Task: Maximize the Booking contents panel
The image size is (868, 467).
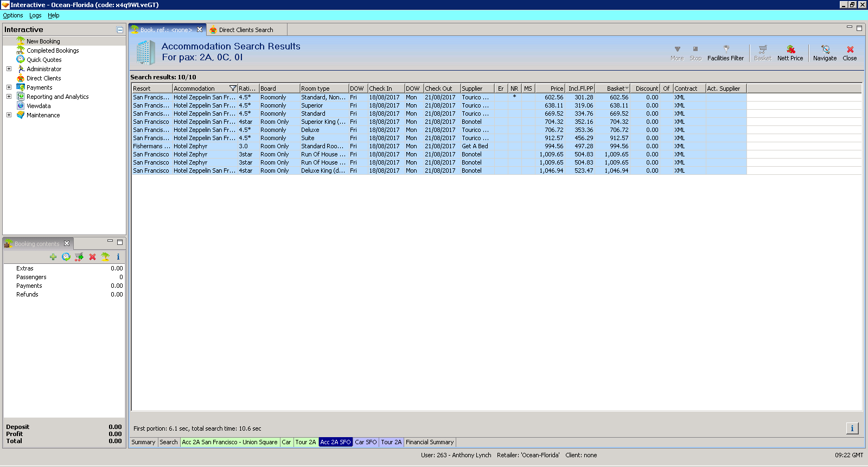Action: click(120, 242)
